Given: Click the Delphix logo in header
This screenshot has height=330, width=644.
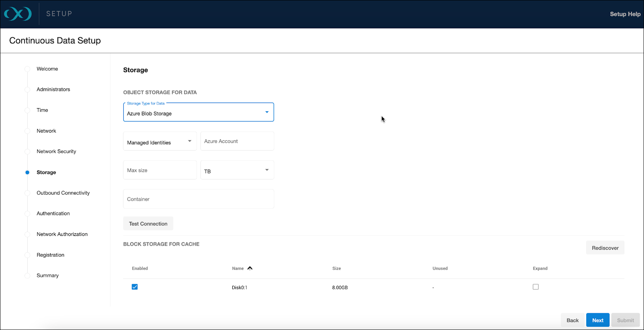Looking at the screenshot, I should tap(18, 14).
